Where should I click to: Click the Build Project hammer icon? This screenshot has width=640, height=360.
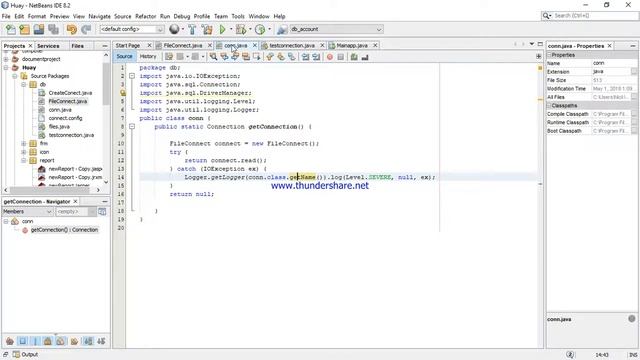coord(192,29)
